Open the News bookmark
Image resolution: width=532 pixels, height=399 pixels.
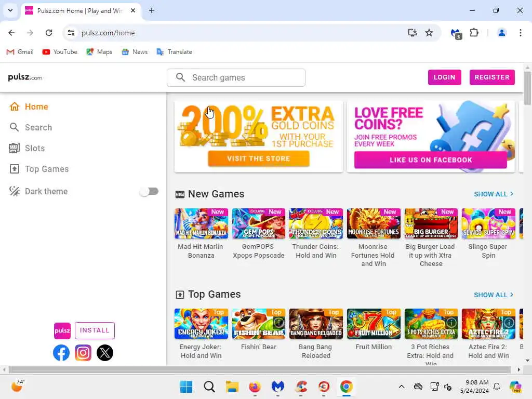(x=135, y=52)
